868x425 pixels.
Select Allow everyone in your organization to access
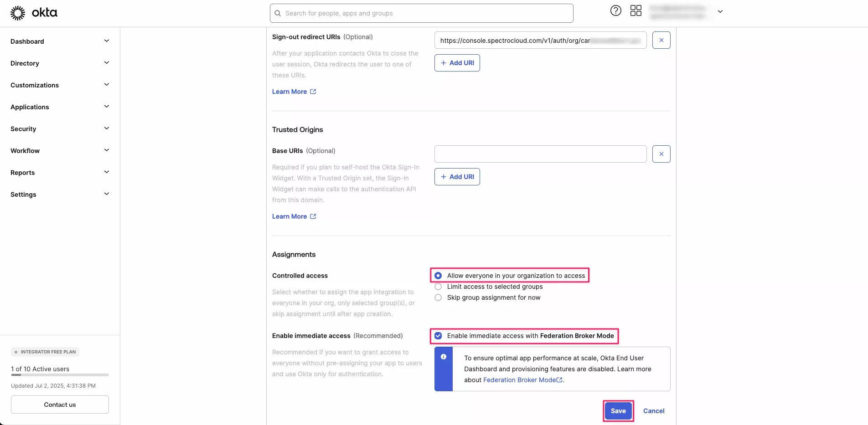point(438,276)
